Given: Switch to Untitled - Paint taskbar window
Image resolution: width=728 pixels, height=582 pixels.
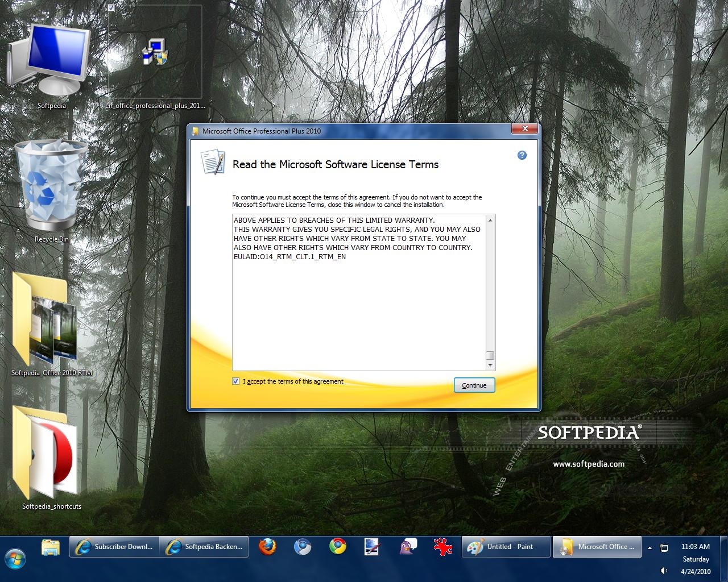Looking at the screenshot, I should (x=506, y=547).
